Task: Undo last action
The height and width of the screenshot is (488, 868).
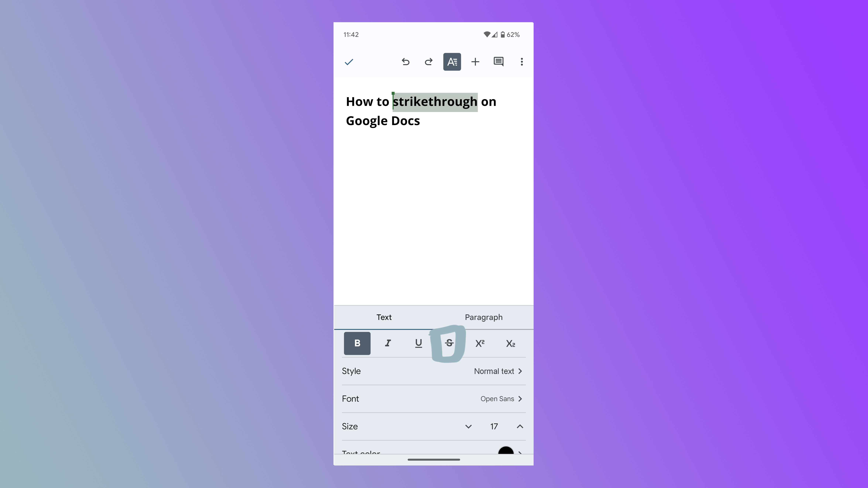Action: tap(405, 61)
